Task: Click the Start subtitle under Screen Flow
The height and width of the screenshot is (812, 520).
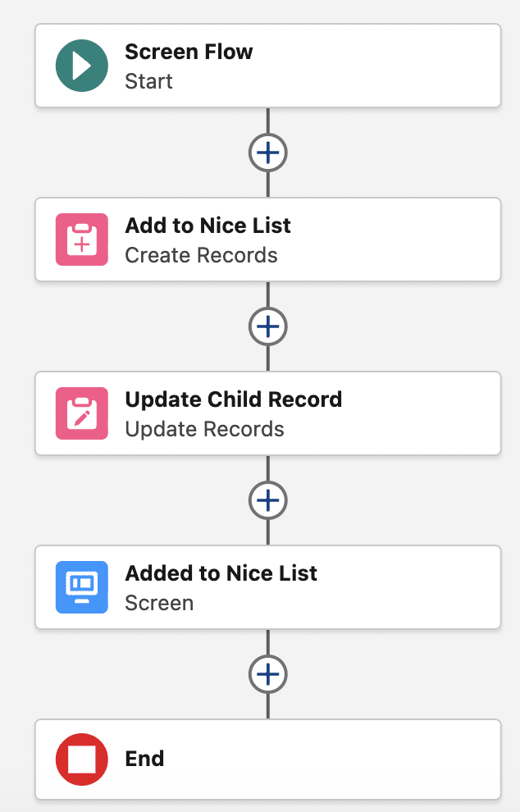Action: (148, 81)
